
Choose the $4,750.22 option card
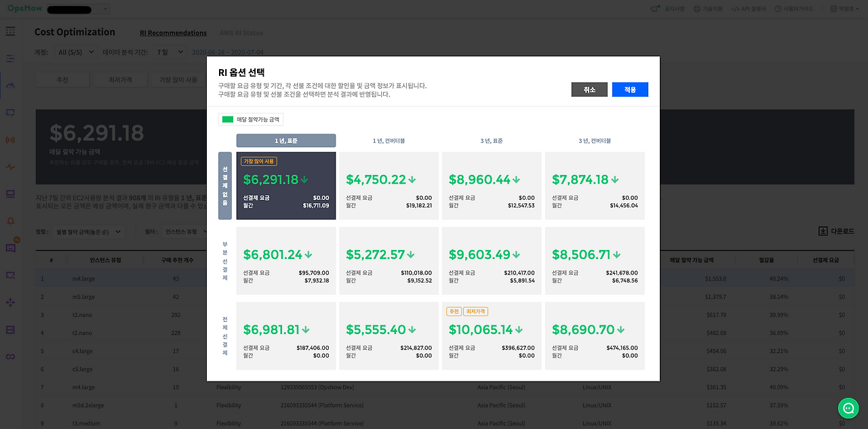(389, 186)
